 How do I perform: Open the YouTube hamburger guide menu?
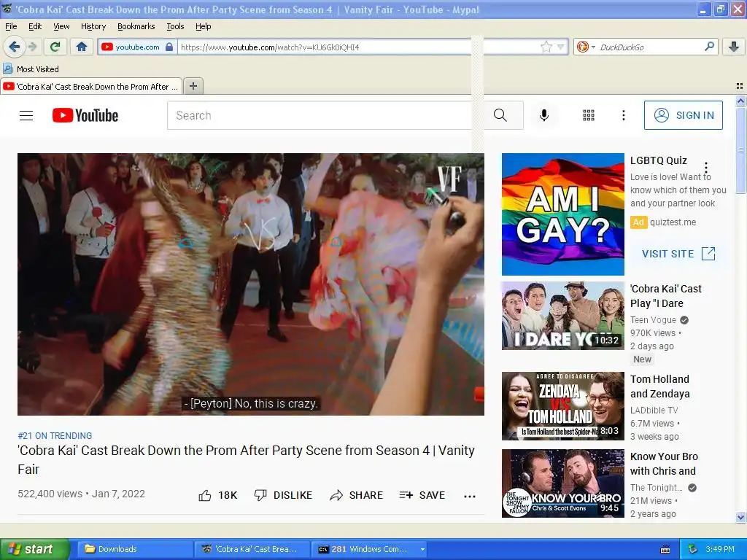tap(26, 115)
